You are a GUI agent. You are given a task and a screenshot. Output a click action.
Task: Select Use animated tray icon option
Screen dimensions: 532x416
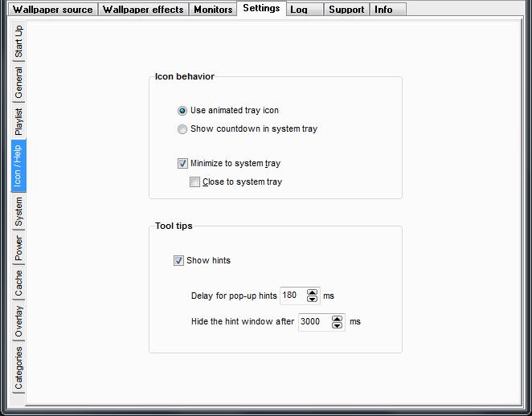click(x=182, y=111)
